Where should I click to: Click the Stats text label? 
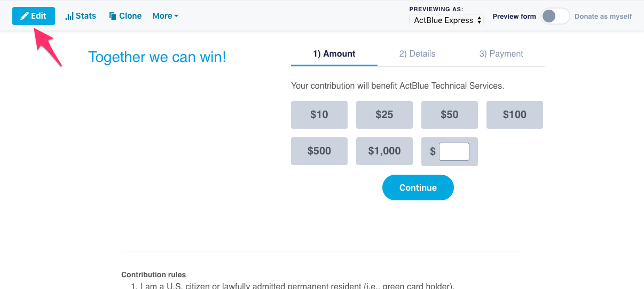coord(86,16)
